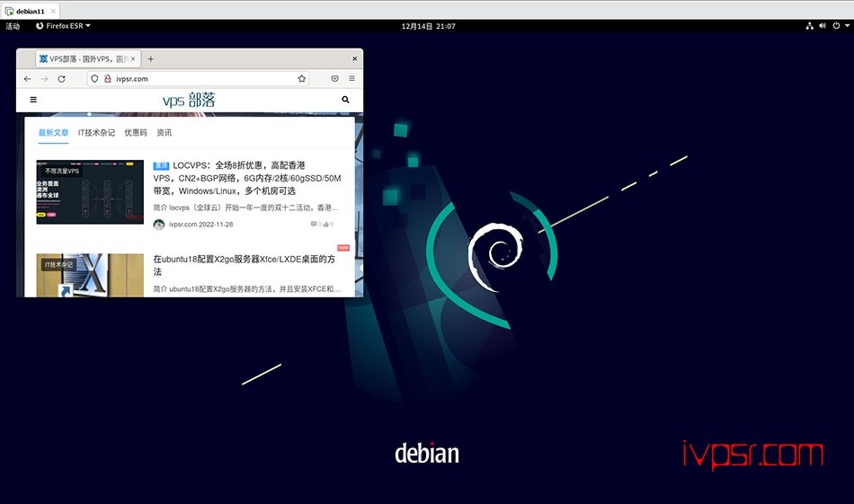The height and width of the screenshot is (504, 854).
Task: Reload the ivpsr.com page
Action: point(61,79)
